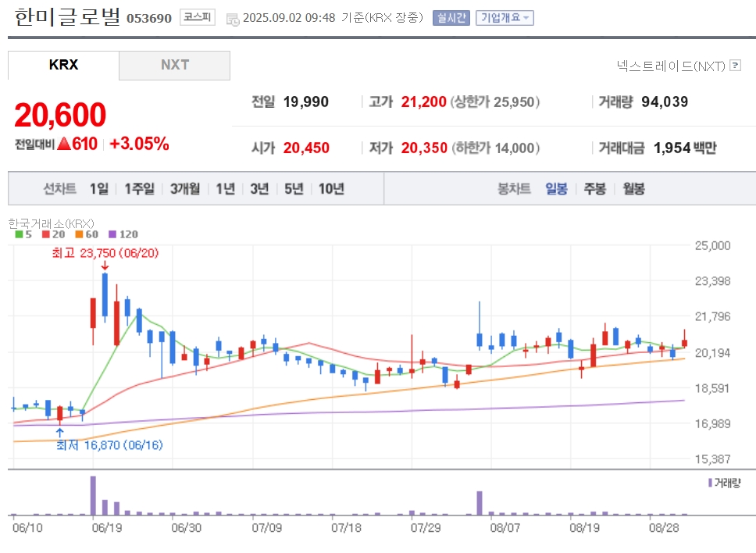Click the orange 60-day moving average legend
Viewport: 756px width, 553px height.
(x=87, y=234)
